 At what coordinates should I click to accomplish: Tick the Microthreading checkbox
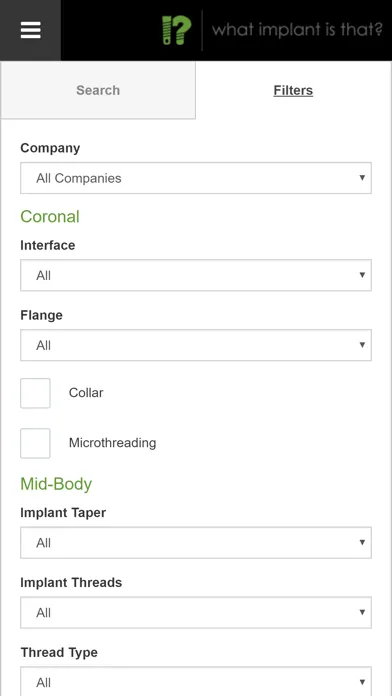pyautogui.click(x=35, y=443)
